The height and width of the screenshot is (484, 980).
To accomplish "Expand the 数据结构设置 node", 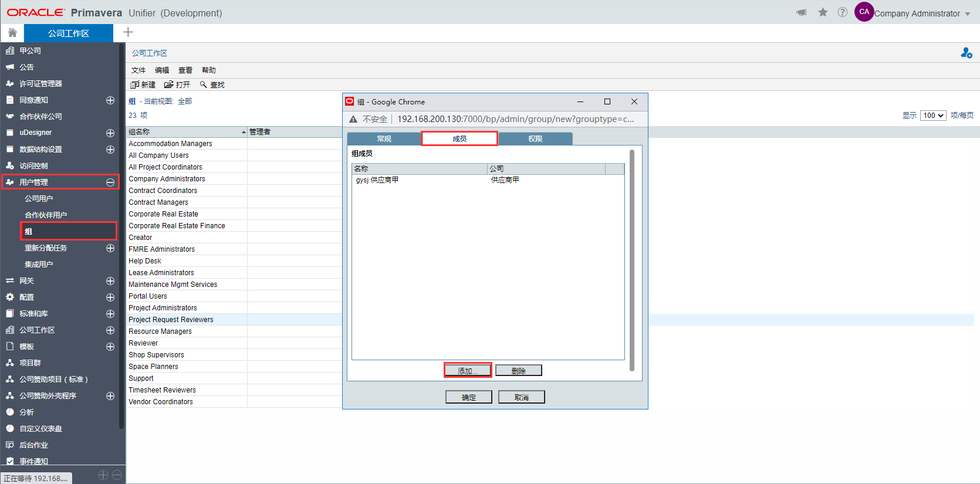I will click(110, 150).
